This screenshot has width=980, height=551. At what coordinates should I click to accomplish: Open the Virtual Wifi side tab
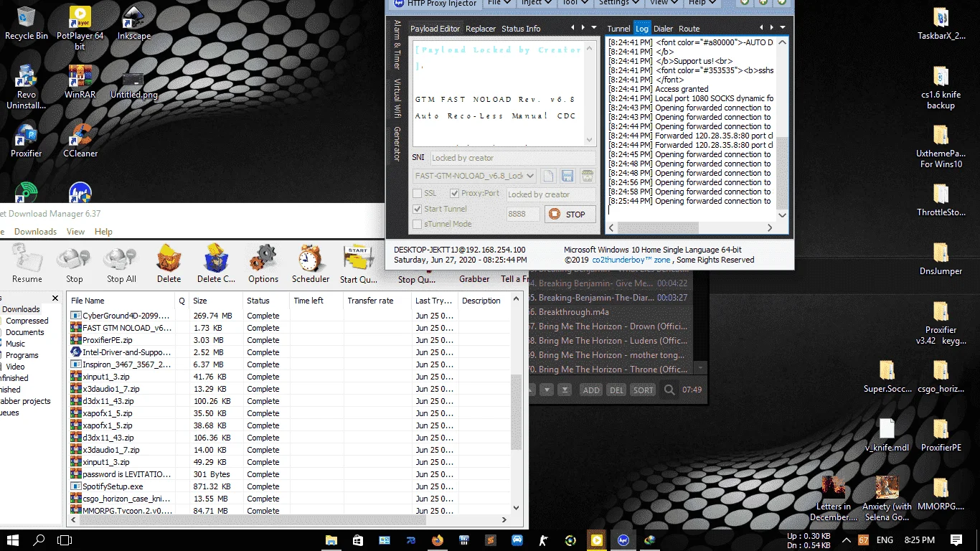coord(396,99)
